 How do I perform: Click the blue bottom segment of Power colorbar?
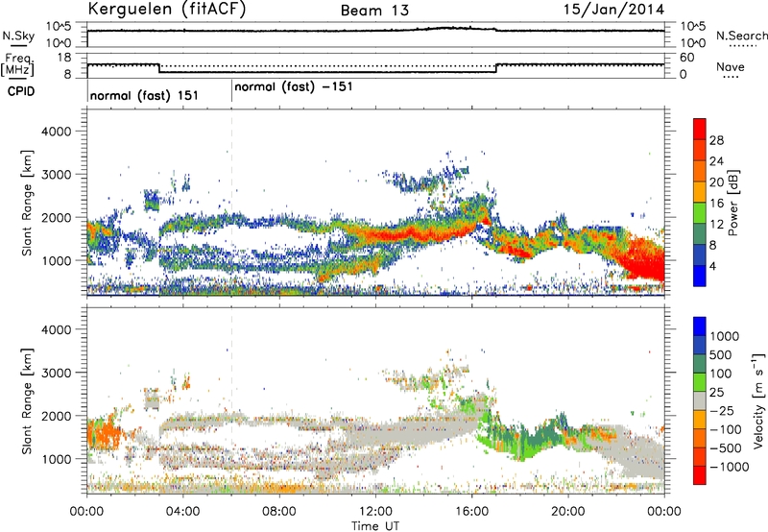(700, 276)
